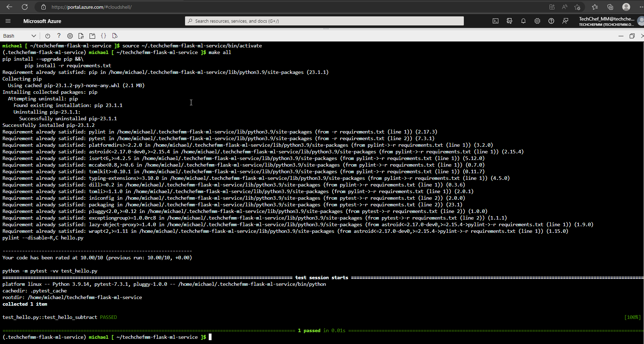Open the browser Collections dropdown
The width and height of the screenshot is (644, 344).
[x=610, y=7]
